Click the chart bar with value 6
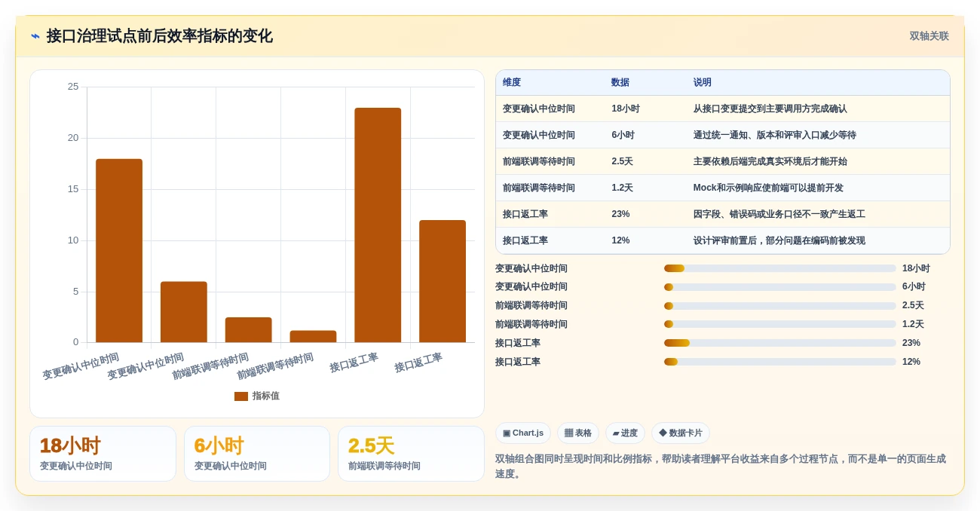The image size is (980, 511). [x=184, y=312]
